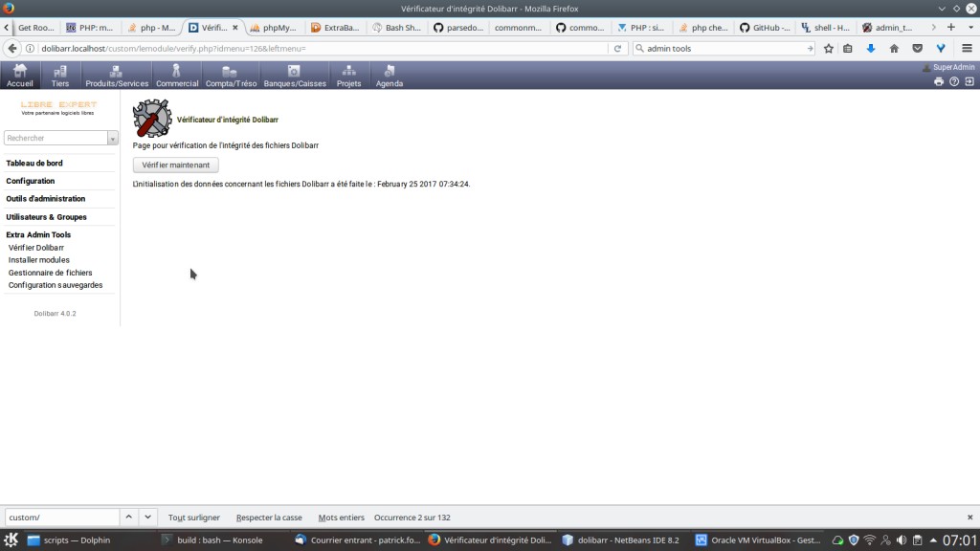Find next occurrence arrow

point(147,517)
